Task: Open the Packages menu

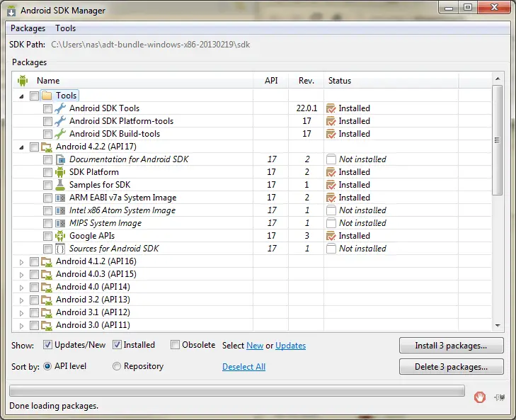Action: (28, 28)
